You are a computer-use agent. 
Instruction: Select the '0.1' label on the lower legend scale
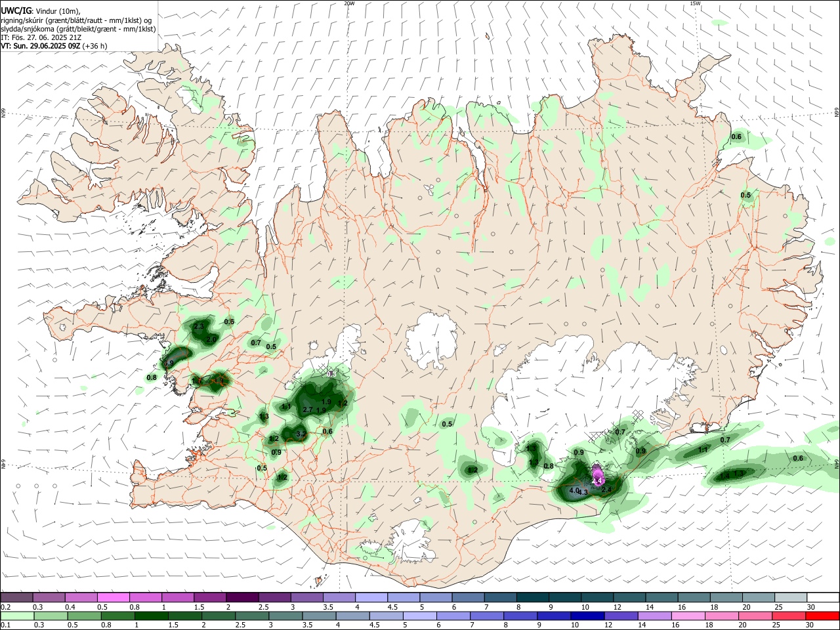tap(5, 625)
